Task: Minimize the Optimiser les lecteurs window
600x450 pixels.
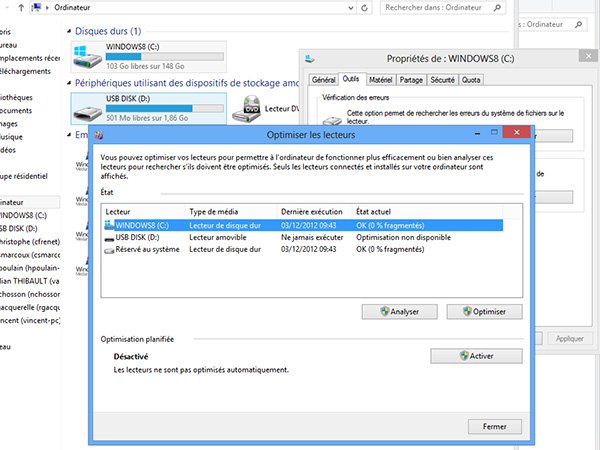Action: [478, 133]
